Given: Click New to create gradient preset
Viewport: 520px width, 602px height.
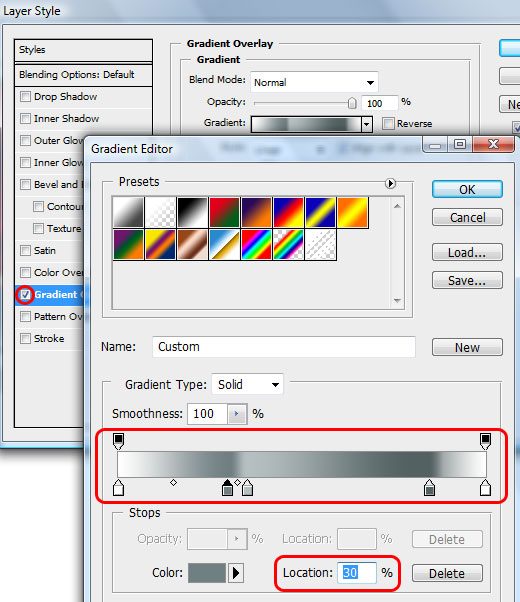Looking at the screenshot, I should click(x=467, y=347).
